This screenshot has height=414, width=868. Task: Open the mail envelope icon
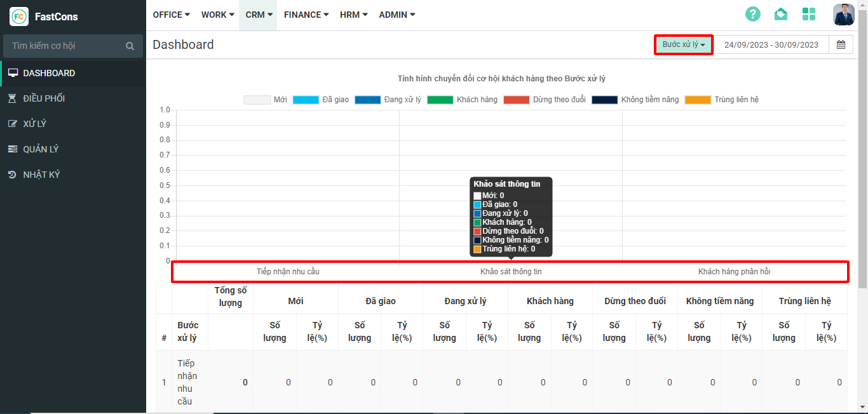pyautogui.click(x=781, y=15)
